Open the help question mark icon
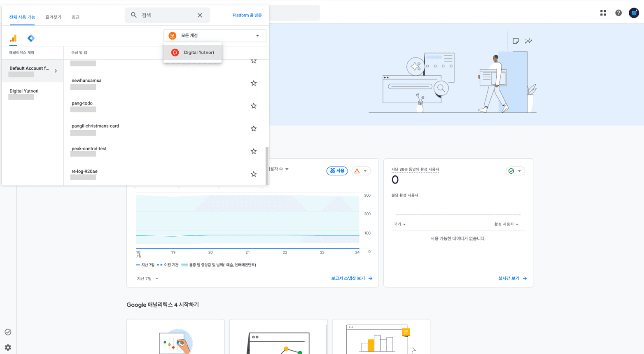The width and height of the screenshot is (644, 354). coord(618,13)
